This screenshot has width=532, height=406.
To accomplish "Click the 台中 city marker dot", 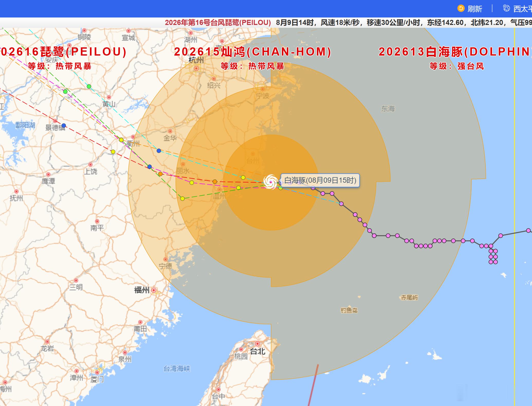I will coord(218,389).
